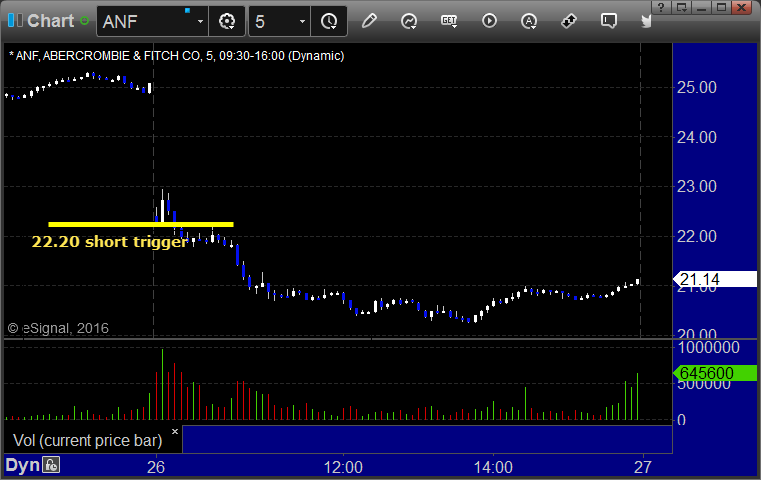Open the time template clock icon
761x480 pixels.
[329, 21]
